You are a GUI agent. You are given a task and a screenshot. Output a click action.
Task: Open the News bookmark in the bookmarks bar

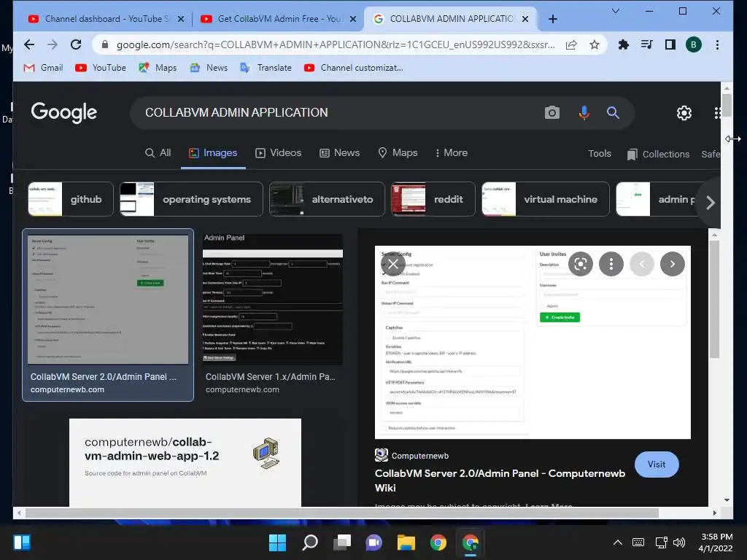coord(209,68)
